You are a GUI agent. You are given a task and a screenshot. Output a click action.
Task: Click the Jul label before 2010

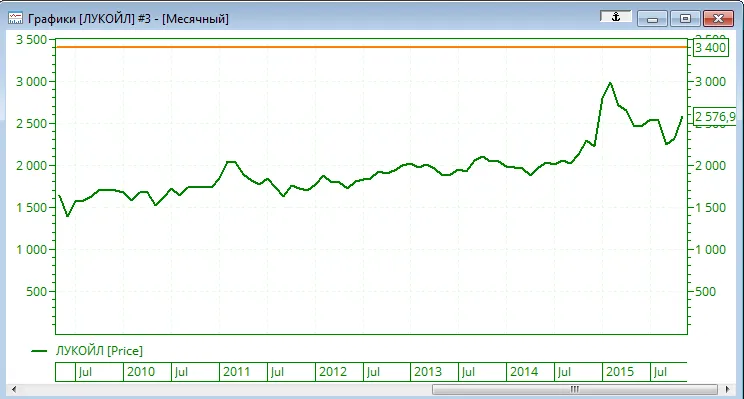tap(85, 371)
